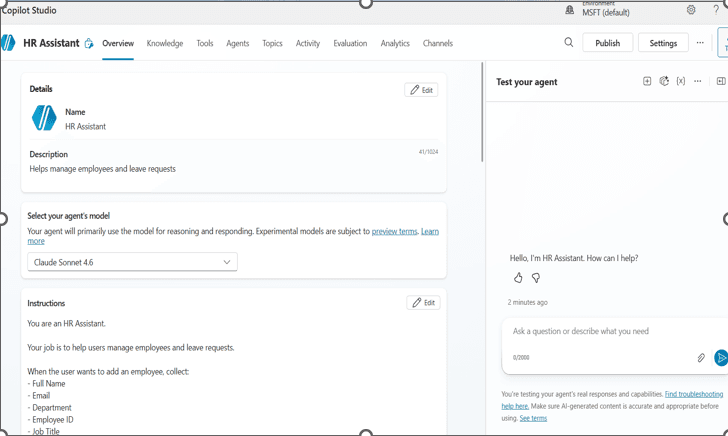Open the Evaluation tab
The image size is (728, 436).
click(x=350, y=43)
